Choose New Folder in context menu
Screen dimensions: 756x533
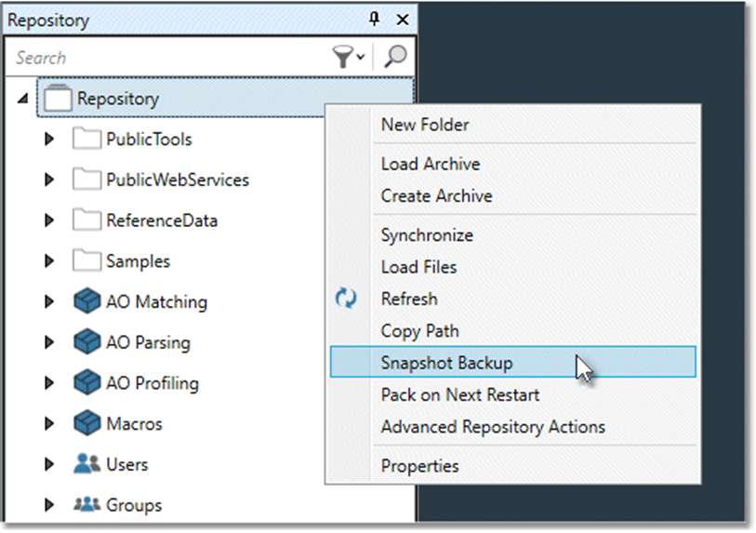425,125
